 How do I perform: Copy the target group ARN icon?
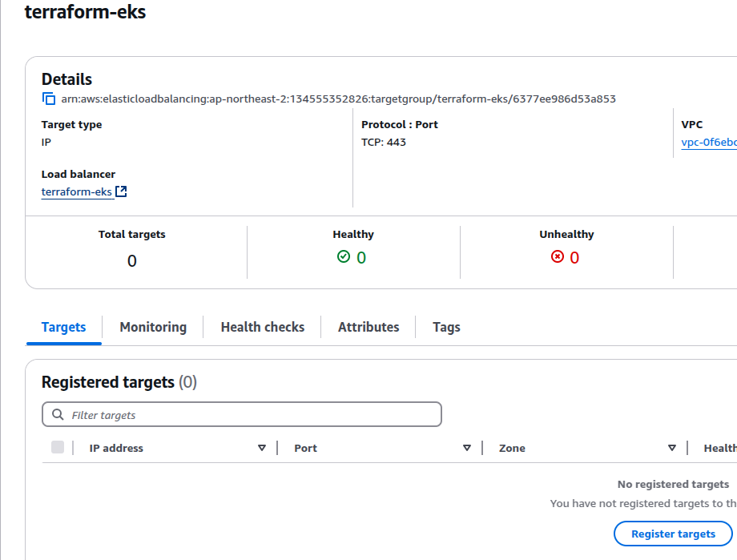(x=49, y=99)
